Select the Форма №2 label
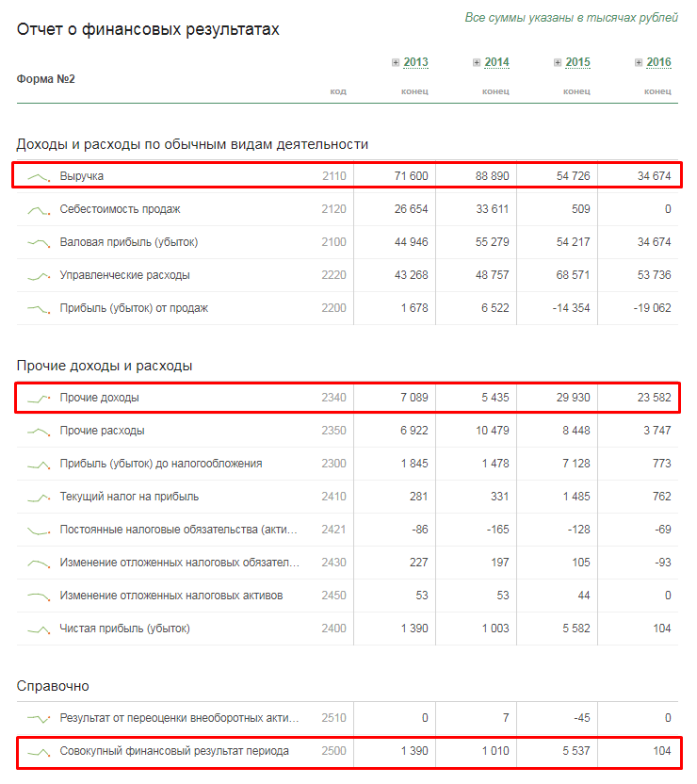697x784 pixels. (x=45, y=79)
